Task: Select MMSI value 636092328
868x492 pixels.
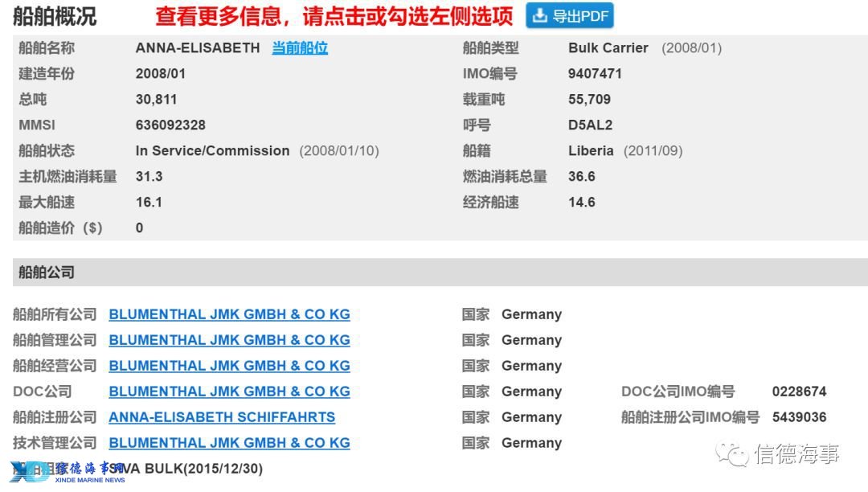Action: point(170,125)
